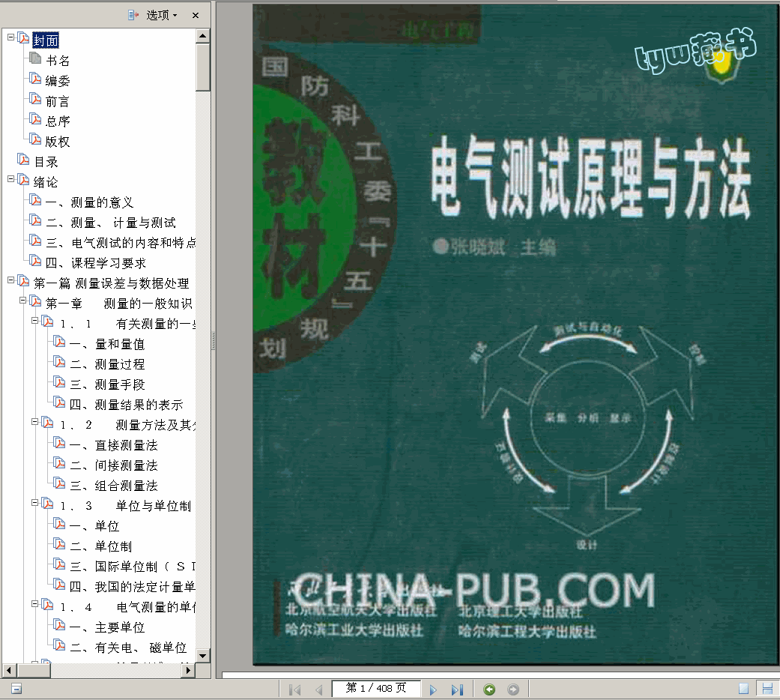Click the panel icon at bottom-left status bar
The image size is (780, 700).
(16, 689)
